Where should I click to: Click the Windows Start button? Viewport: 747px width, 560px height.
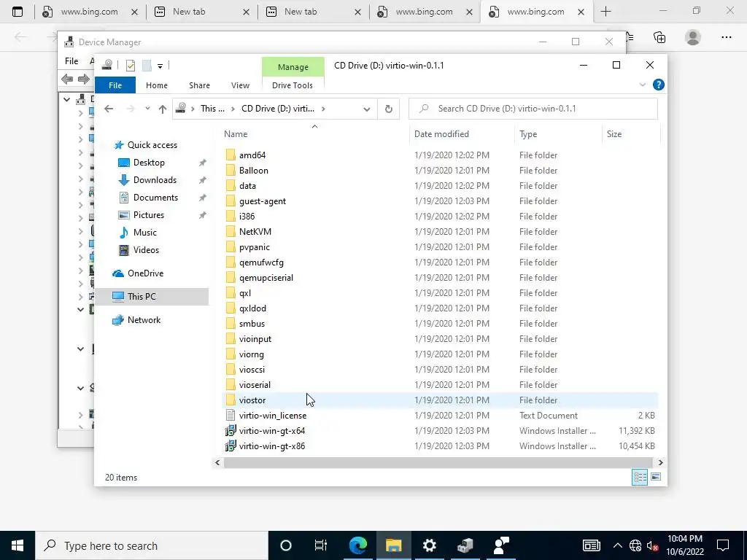[18, 545]
